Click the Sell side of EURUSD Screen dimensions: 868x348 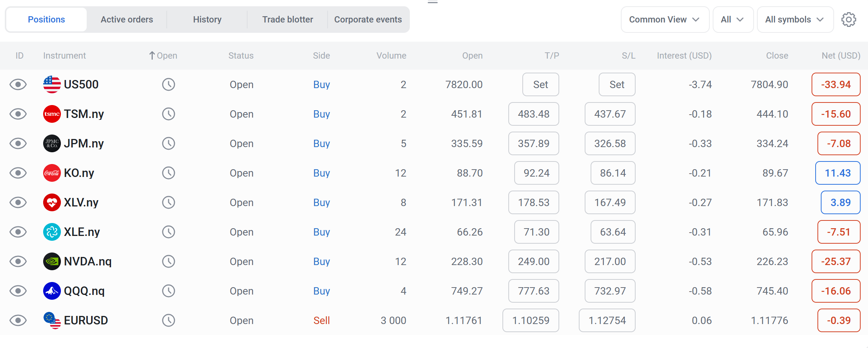[322, 320]
